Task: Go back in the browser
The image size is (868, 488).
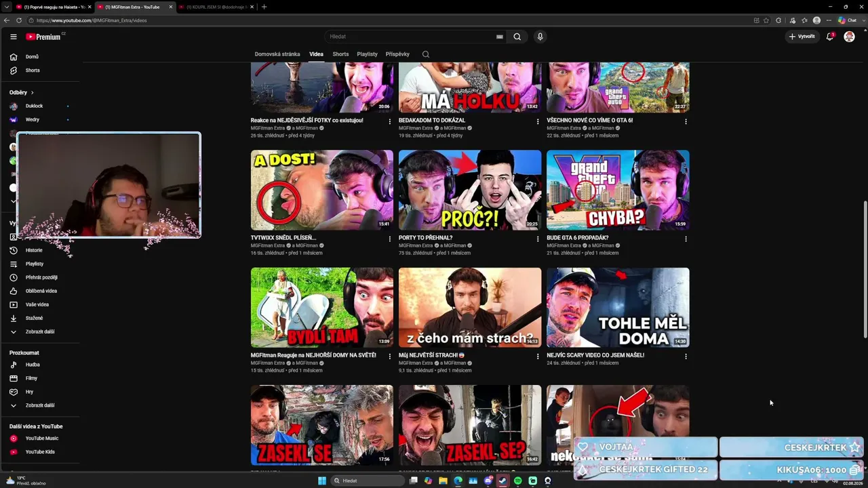Action: click(x=7, y=20)
